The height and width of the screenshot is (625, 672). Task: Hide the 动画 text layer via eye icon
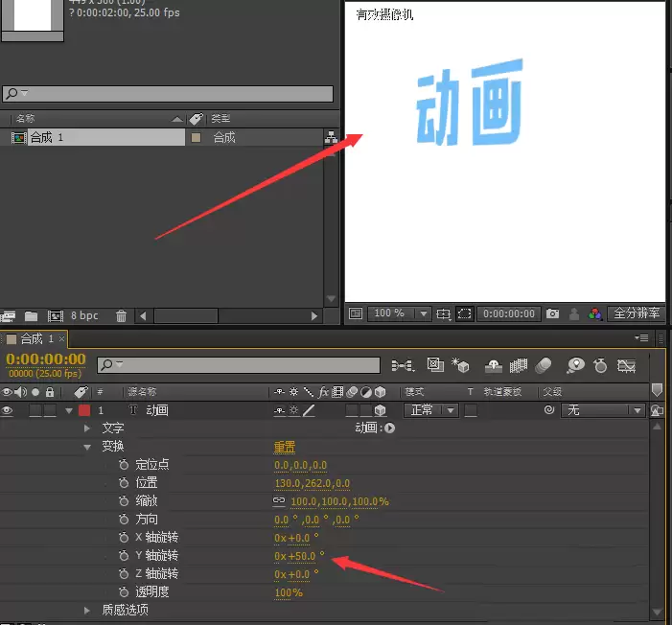click(8, 410)
